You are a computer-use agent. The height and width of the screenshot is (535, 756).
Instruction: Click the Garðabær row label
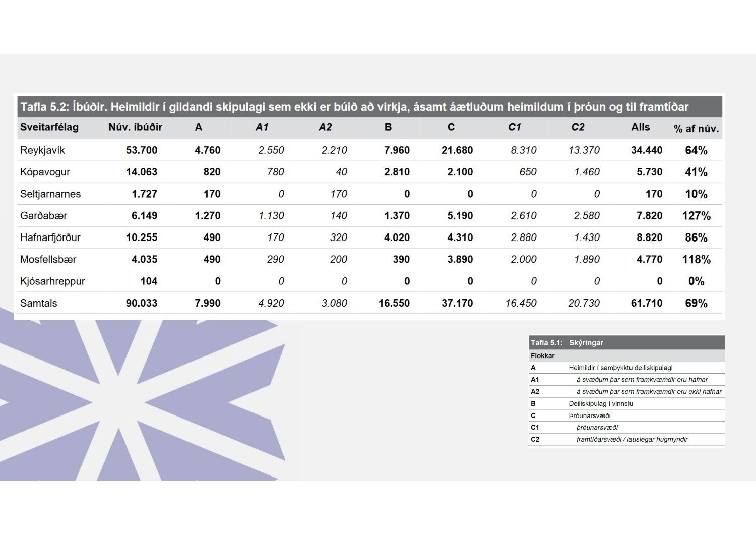[44, 216]
